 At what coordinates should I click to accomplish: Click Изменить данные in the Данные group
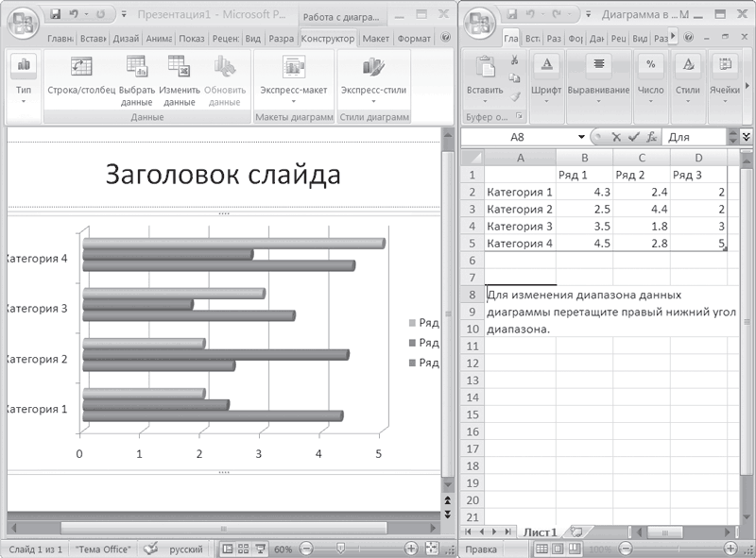coord(179,67)
